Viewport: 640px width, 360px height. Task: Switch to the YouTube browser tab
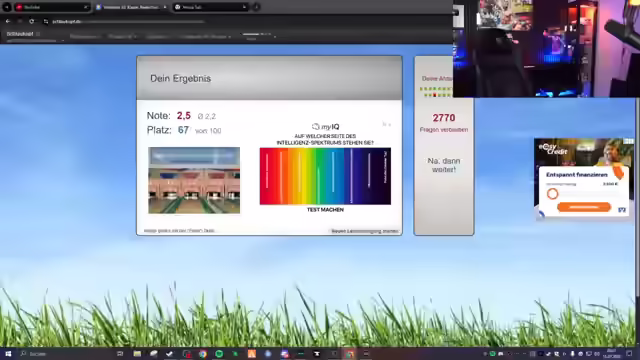(x=51, y=7)
